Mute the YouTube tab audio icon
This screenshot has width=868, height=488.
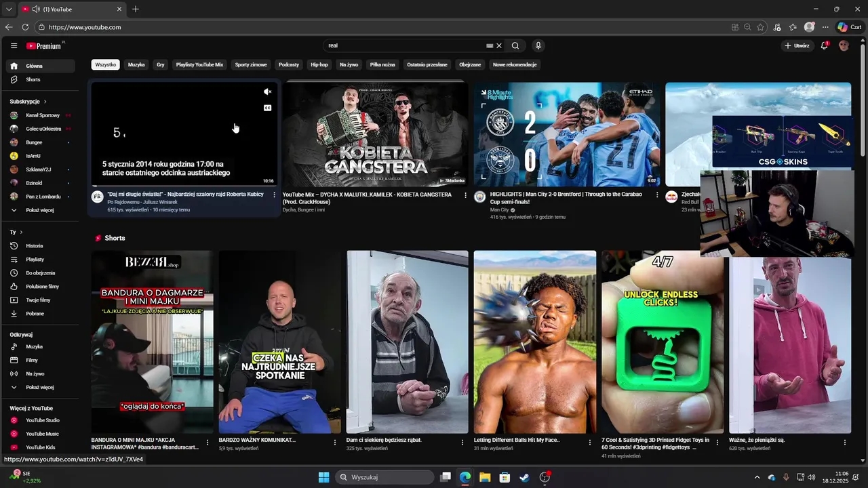[x=35, y=9]
